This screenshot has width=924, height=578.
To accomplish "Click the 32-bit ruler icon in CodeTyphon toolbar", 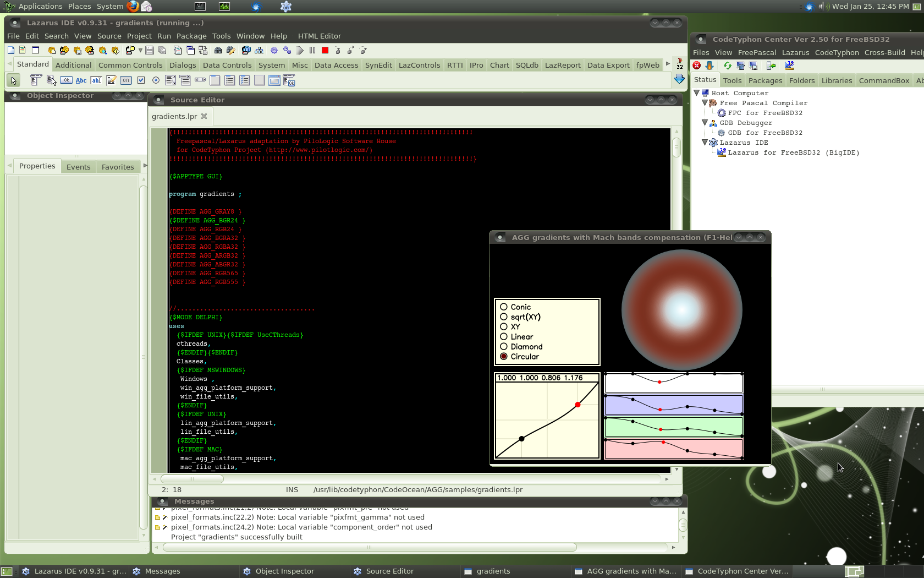I will click(x=789, y=66).
